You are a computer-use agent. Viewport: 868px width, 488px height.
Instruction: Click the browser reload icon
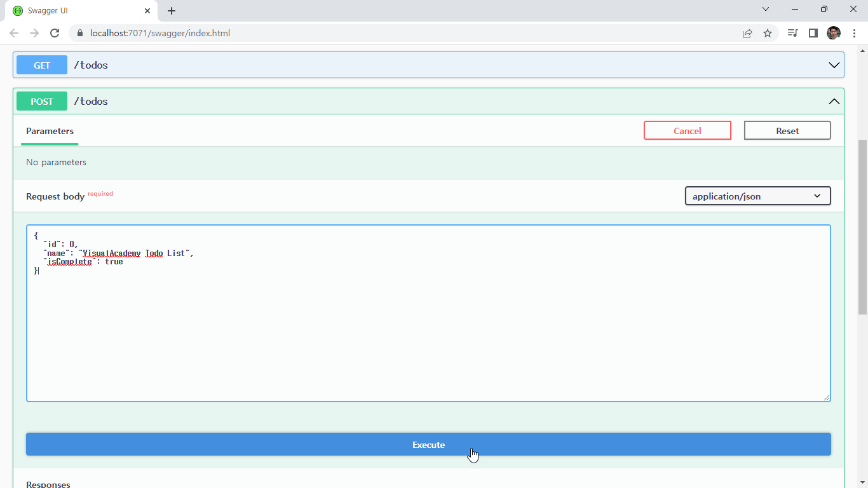(54, 33)
